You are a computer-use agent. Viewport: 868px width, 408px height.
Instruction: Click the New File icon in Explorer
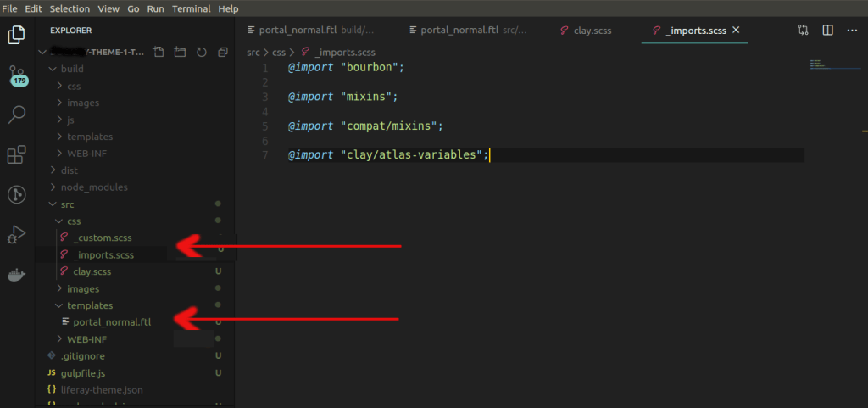[157, 53]
